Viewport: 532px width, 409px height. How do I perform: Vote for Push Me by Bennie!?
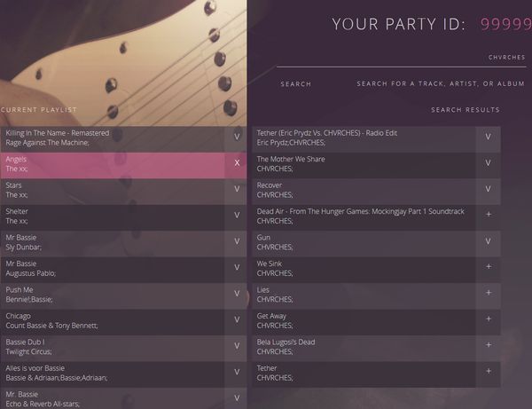236,294
